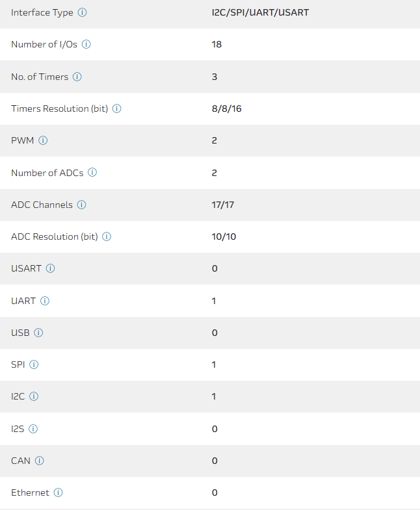
Task: Click info icon next to ADC Channels
Action: (x=82, y=205)
